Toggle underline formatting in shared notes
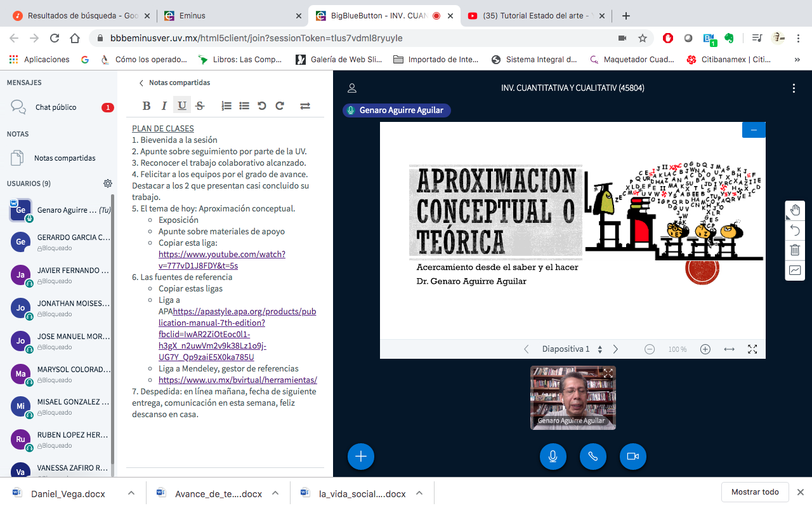 [x=182, y=106]
